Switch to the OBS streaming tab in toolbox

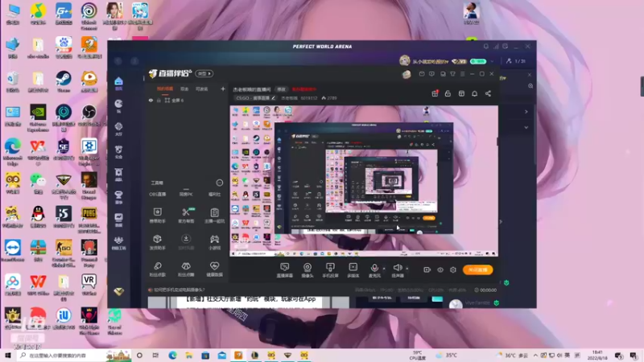point(157,194)
